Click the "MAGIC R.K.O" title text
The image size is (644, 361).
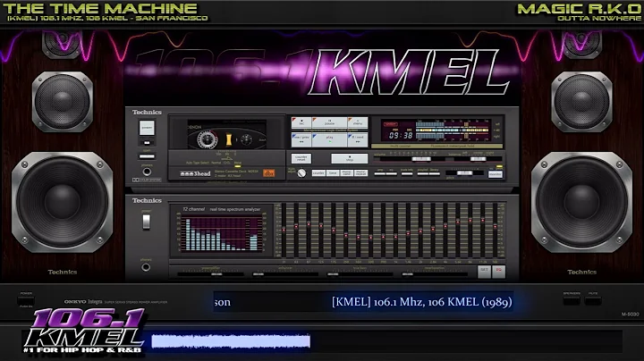click(579, 9)
